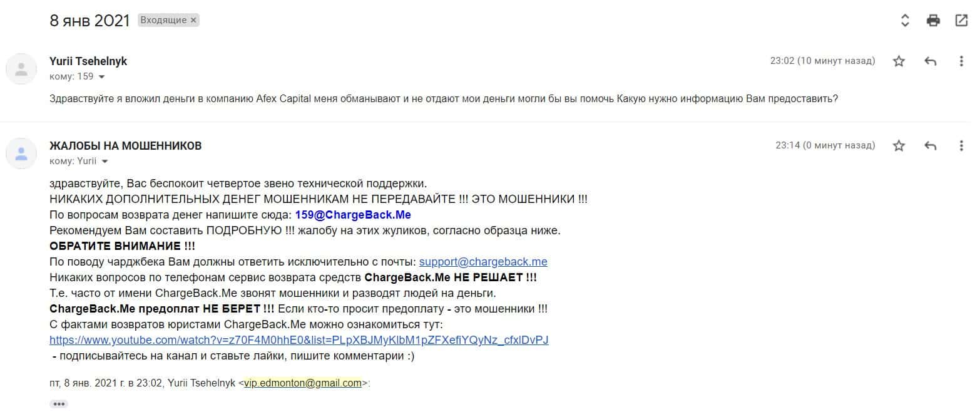This screenshot has width=980, height=414.
Task: Click ЖАЛОБЫ НА МОШЕННИКОВ sender avatar
Action: pos(21,153)
